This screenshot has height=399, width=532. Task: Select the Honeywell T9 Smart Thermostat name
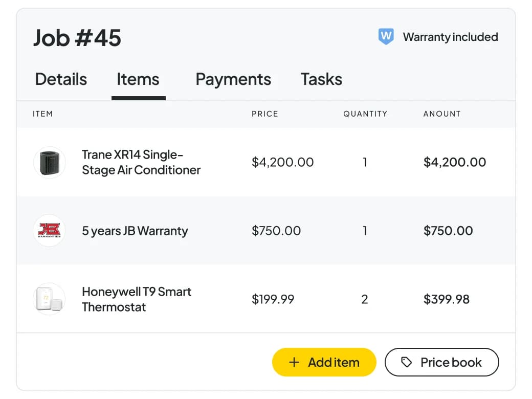[x=137, y=299]
